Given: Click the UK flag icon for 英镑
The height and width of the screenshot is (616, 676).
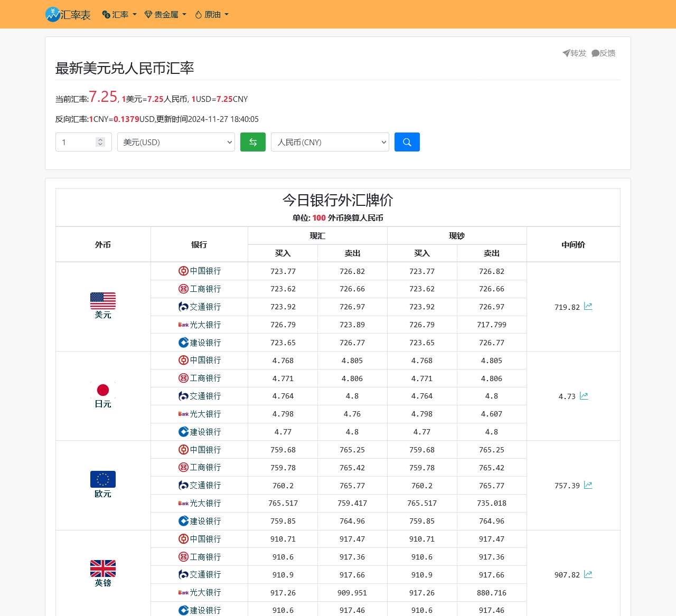Looking at the screenshot, I should point(103,568).
